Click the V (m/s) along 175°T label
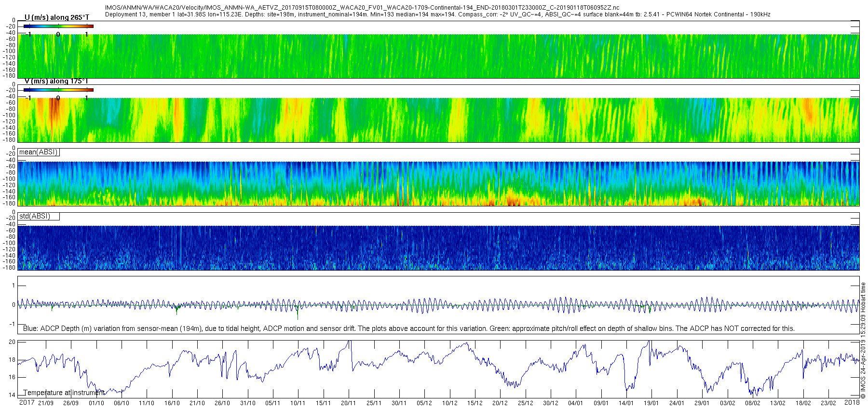 point(56,81)
